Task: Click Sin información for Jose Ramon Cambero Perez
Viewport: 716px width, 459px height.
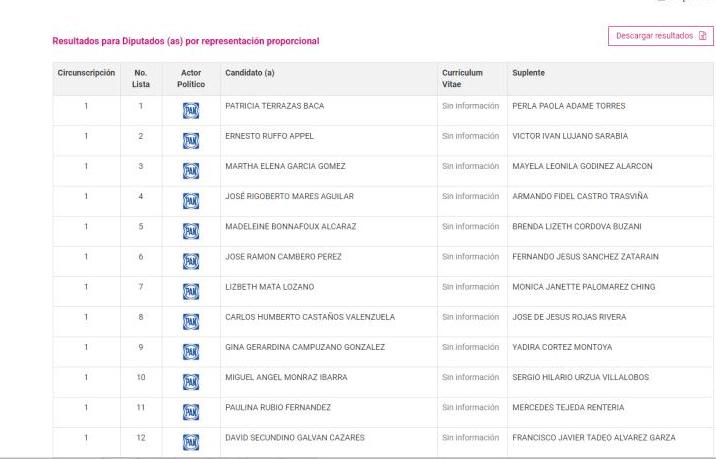Action: 470,257
